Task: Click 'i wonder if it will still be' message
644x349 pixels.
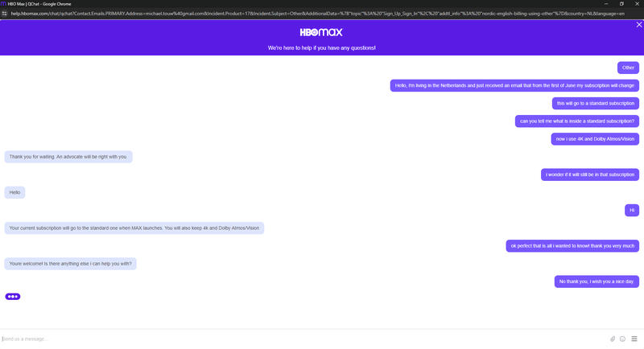Action: point(590,174)
